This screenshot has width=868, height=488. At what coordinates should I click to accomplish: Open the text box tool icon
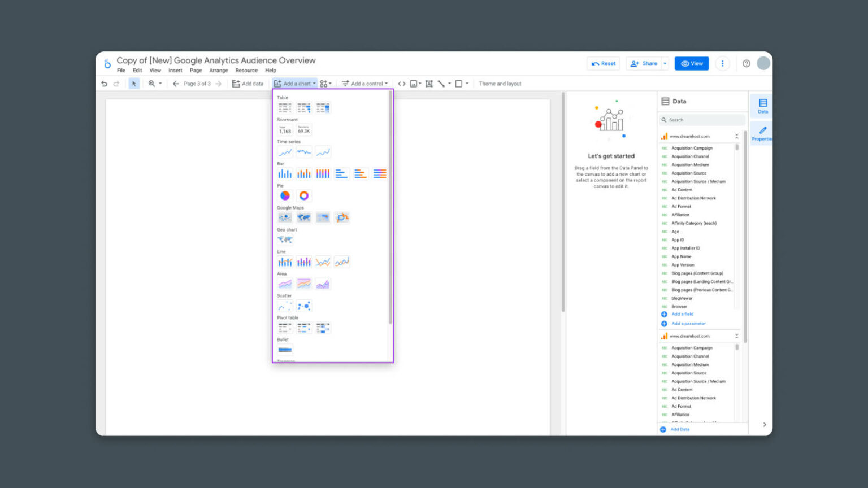[429, 83]
